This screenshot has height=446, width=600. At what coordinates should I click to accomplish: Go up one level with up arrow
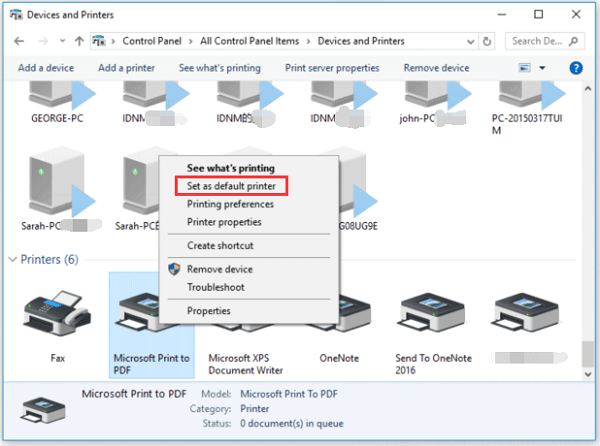pyautogui.click(x=79, y=41)
